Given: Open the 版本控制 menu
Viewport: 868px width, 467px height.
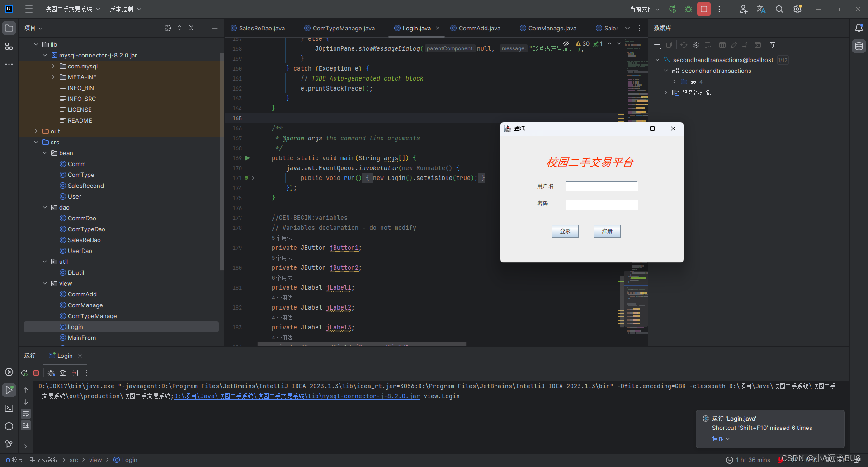Looking at the screenshot, I should 125,9.
